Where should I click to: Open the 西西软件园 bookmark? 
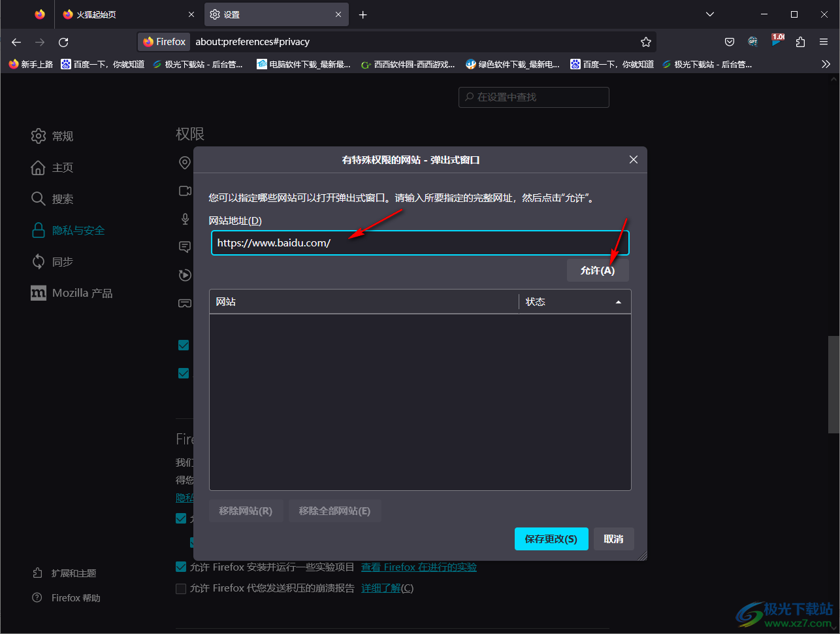[x=408, y=64]
